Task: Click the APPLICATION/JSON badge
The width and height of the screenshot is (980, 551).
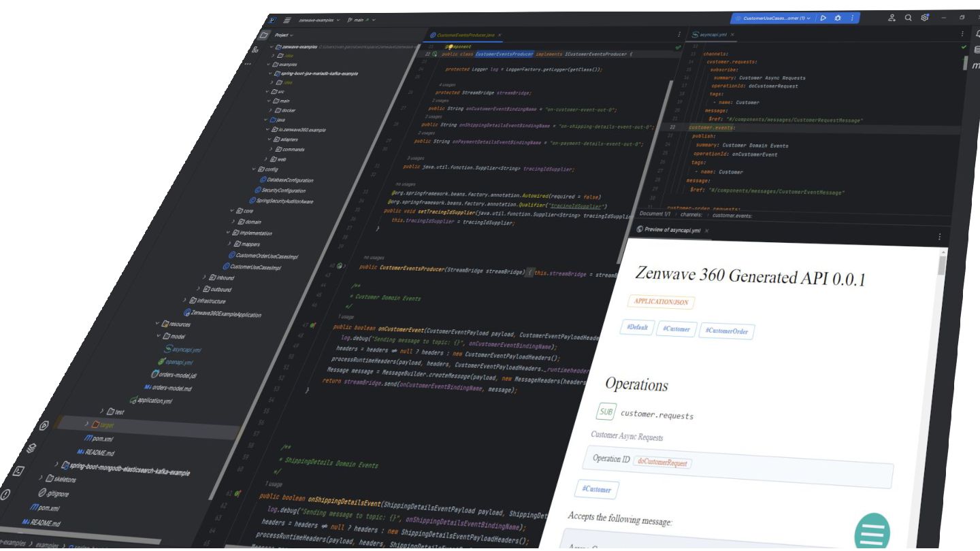Action: (661, 301)
